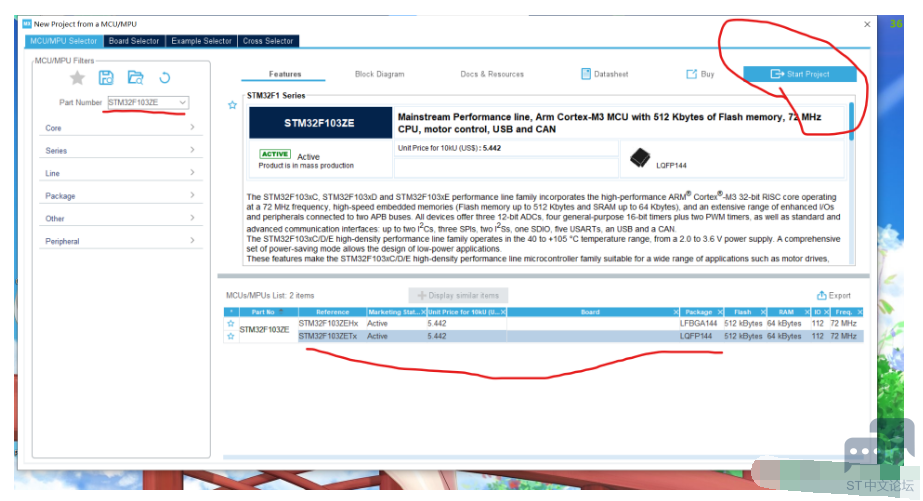Image resolution: width=923 pixels, height=501 pixels.
Task: Toggle favorite star for STM32F103ZETx row
Action: [x=231, y=336]
